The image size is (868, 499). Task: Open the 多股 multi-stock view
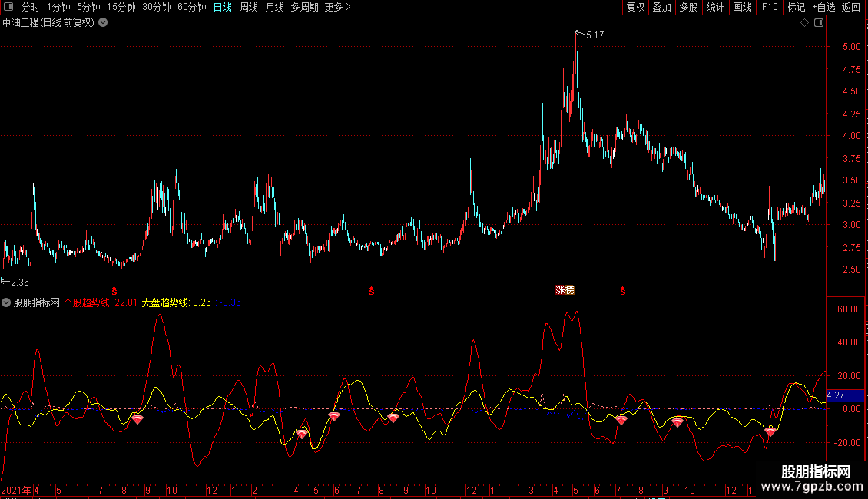pyautogui.click(x=688, y=7)
